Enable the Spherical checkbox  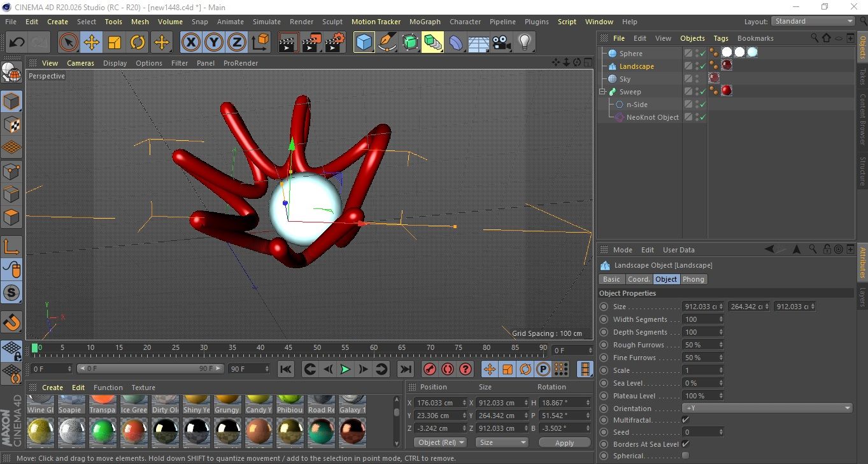[685, 456]
